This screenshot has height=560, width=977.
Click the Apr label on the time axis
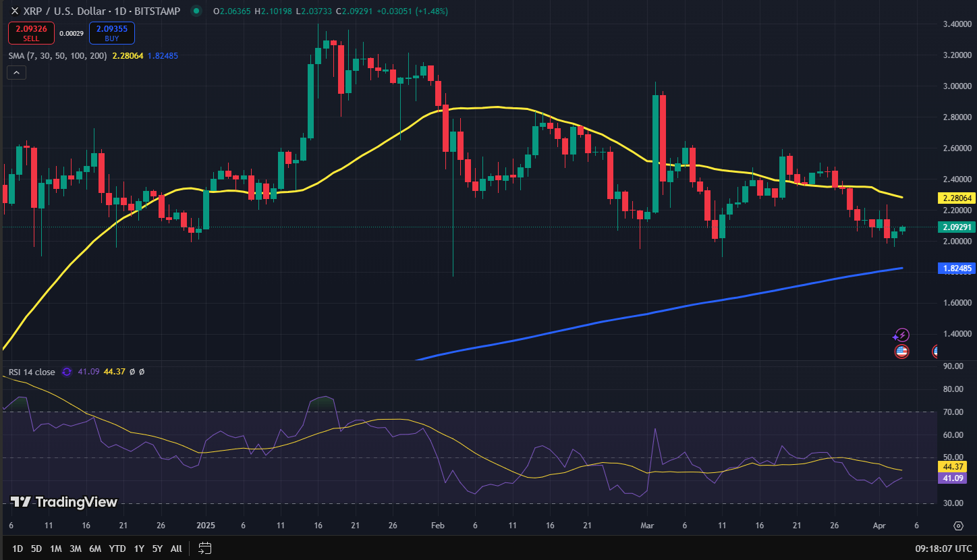[879, 526]
